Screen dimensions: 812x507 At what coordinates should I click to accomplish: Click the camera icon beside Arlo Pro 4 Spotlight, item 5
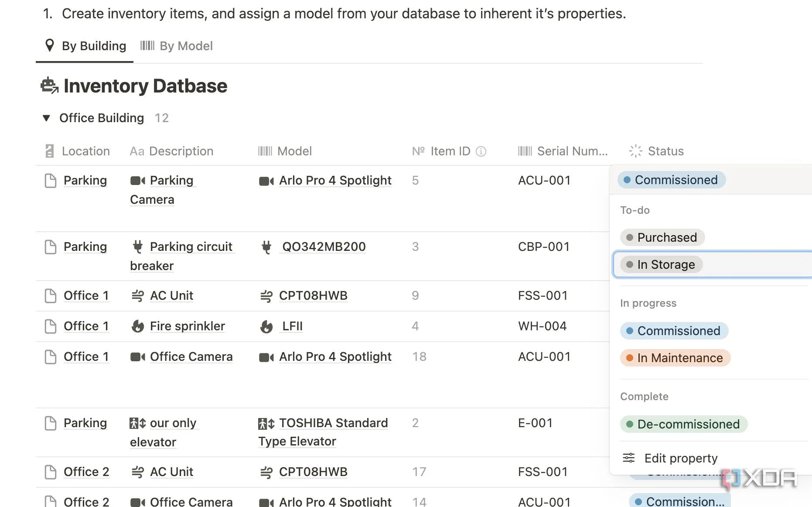point(266,181)
